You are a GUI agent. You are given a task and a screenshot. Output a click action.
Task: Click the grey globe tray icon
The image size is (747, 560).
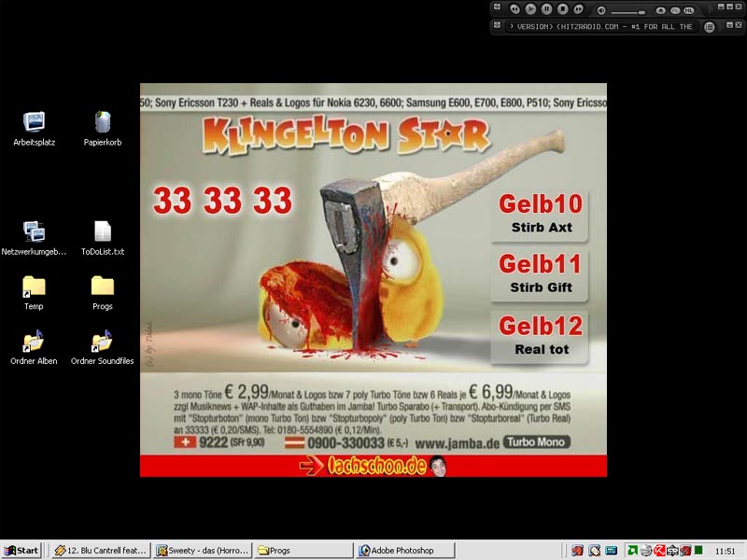[x=646, y=551]
